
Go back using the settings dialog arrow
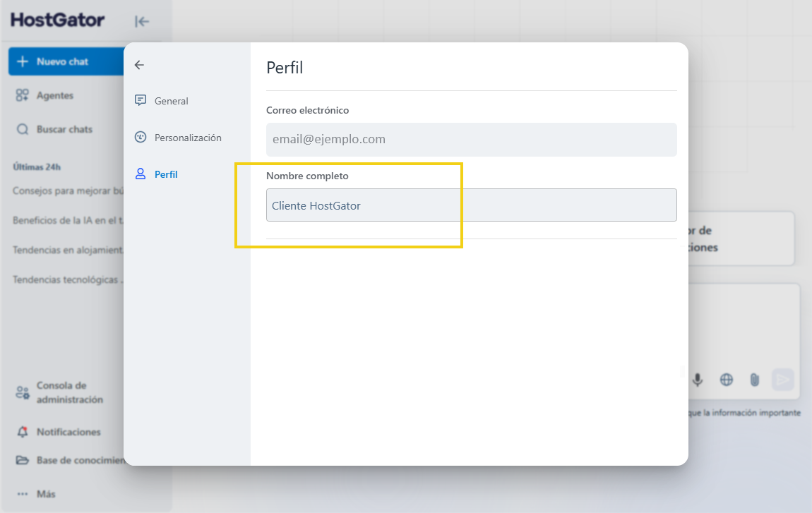pos(139,65)
